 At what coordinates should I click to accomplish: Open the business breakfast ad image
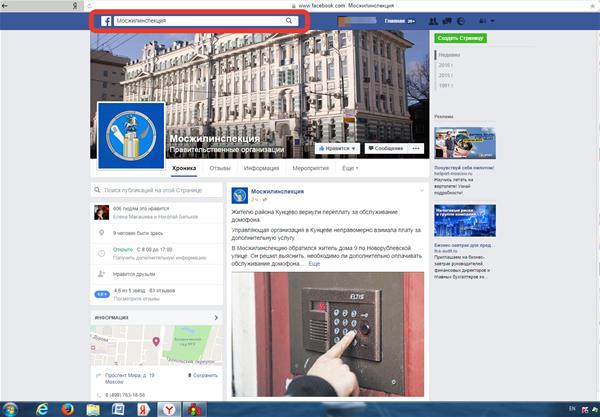click(x=465, y=220)
